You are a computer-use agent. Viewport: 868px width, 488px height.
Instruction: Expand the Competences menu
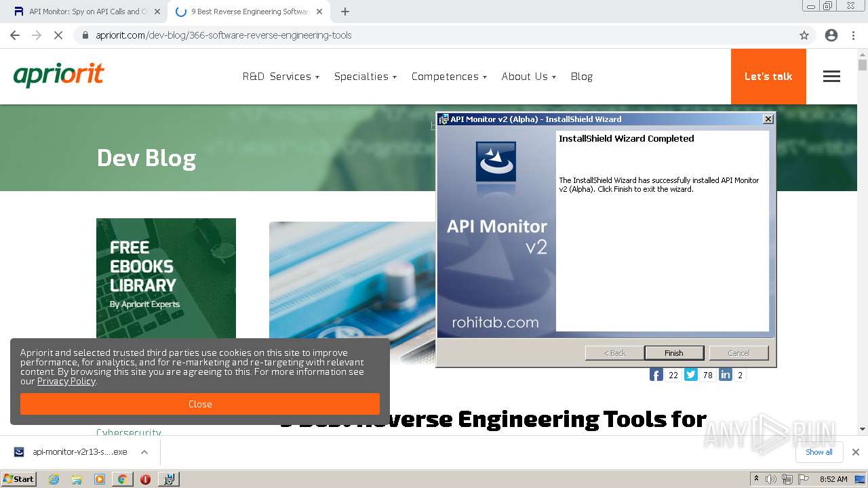click(449, 77)
